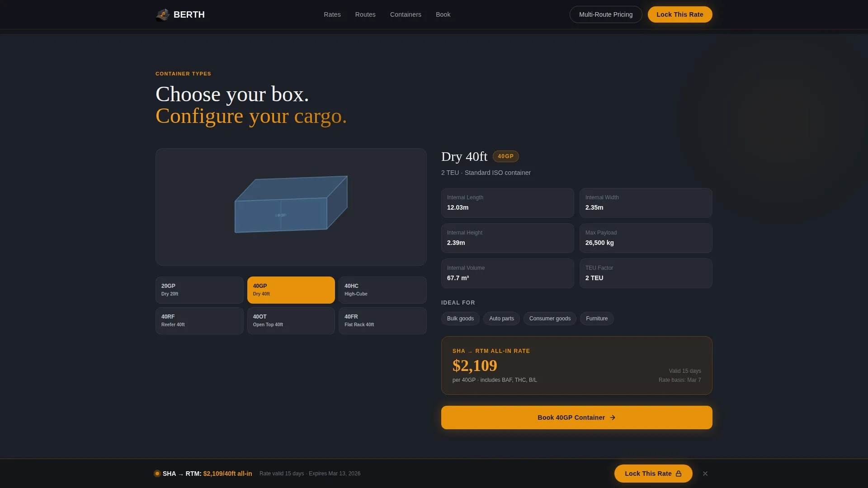
Task: Navigate to the Book nav item
Action: pyautogui.click(x=443, y=14)
